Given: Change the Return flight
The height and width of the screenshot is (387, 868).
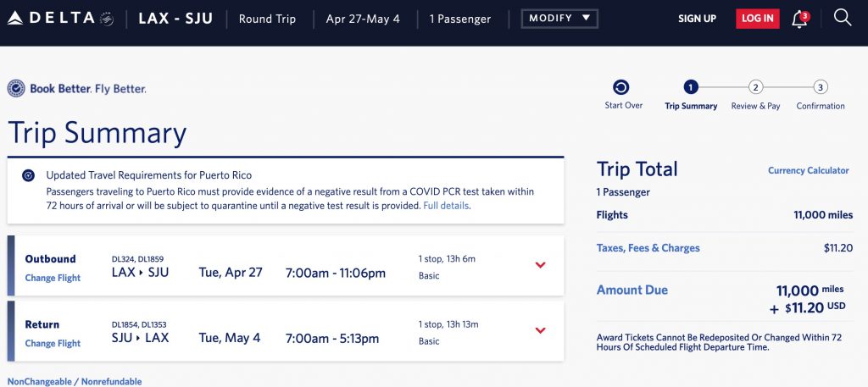Looking at the screenshot, I should (53, 343).
